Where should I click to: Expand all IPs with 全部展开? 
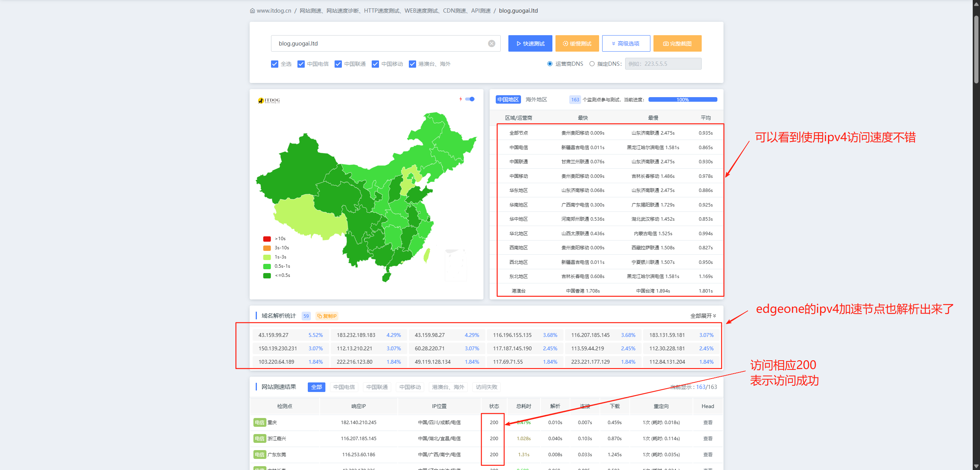click(x=703, y=316)
